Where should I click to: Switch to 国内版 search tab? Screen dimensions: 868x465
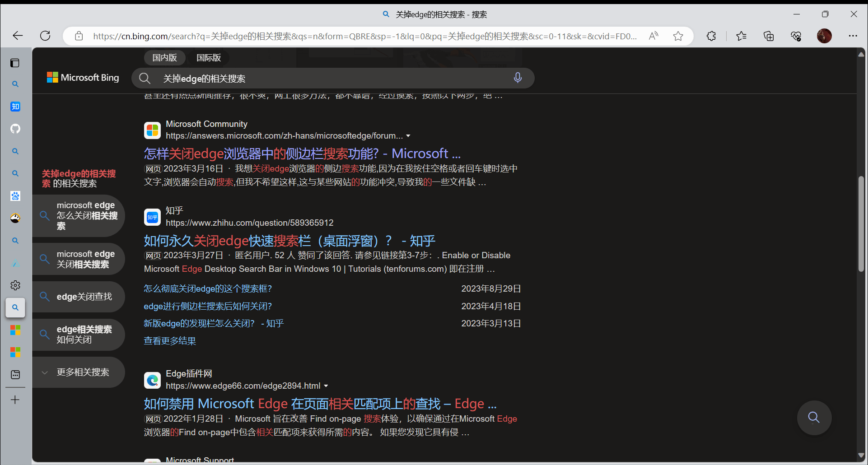coord(164,58)
